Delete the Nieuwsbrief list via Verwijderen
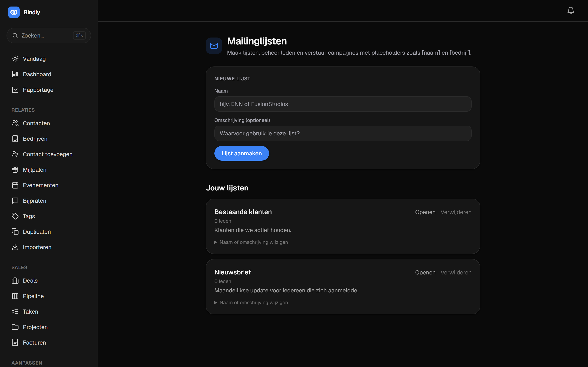Viewport: 588px width, 367px height. (x=456, y=273)
